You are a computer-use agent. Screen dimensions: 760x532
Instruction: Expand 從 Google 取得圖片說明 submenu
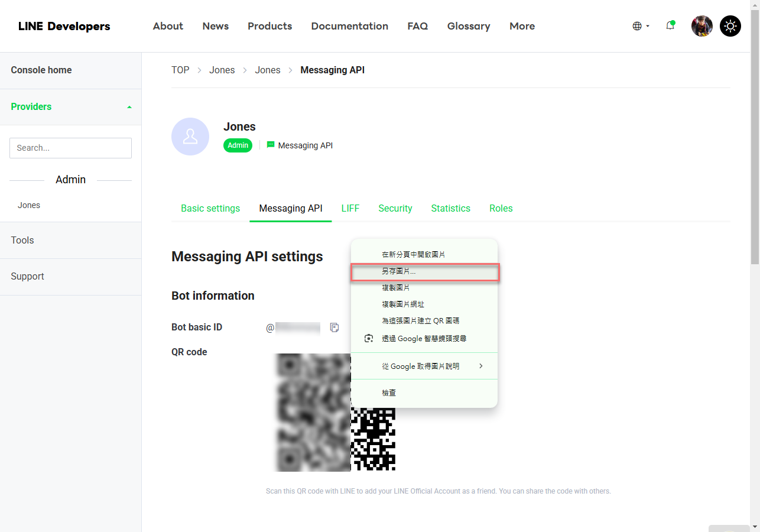point(424,366)
